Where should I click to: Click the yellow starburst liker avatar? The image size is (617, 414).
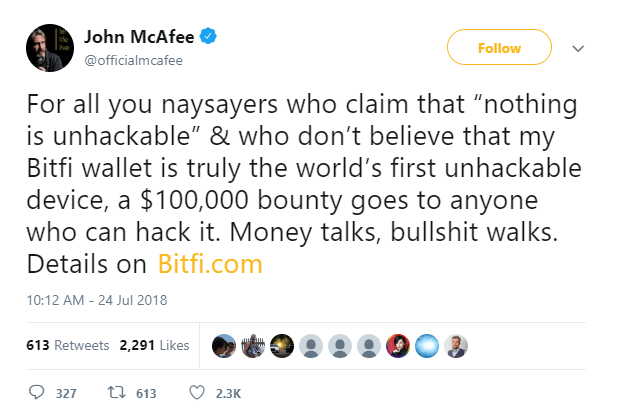[282, 345]
